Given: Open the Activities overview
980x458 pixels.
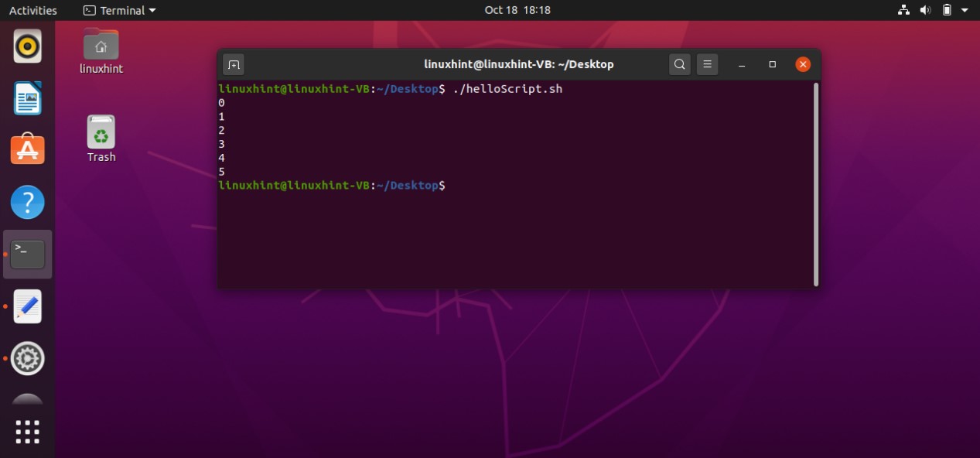Looking at the screenshot, I should click(32, 10).
